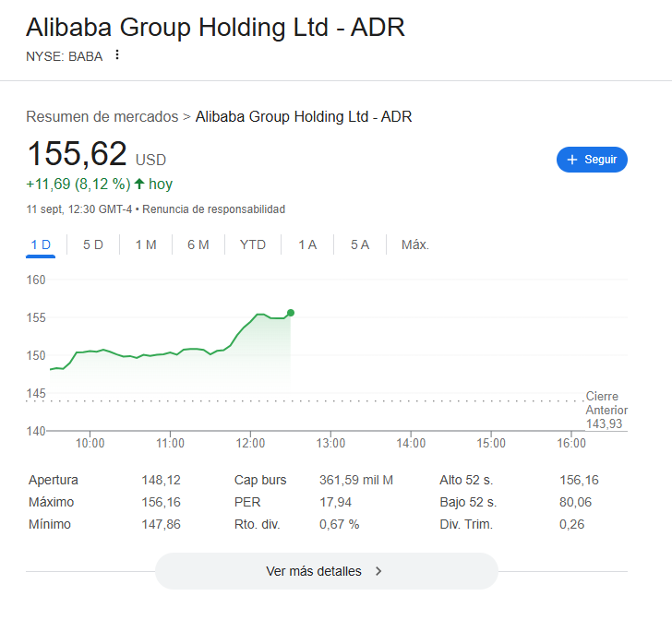Viewport: 672px width, 620px height.
Task: Click the 155,62 current price value
Action: [78, 155]
